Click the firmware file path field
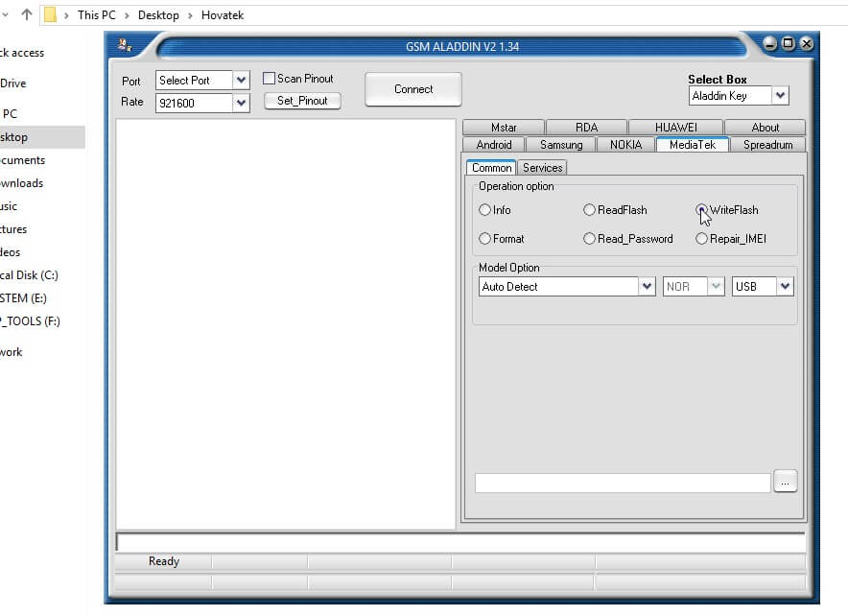Screen dimensions: 848x616 click(x=623, y=483)
